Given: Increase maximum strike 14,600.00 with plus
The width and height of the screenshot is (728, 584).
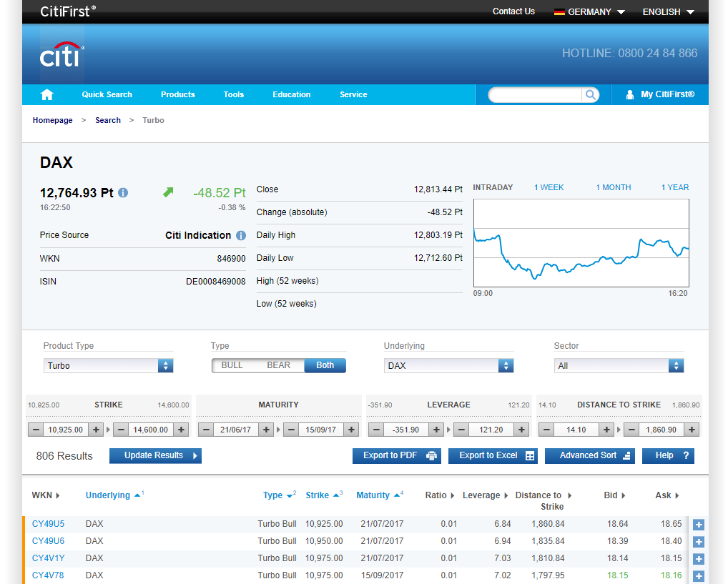Looking at the screenshot, I should pyautogui.click(x=181, y=430).
